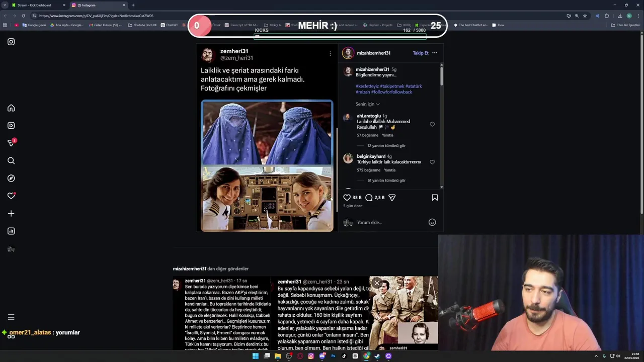This screenshot has width=644, height=362.
Task: Open Steam from the taskbar
Action: coord(377,356)
